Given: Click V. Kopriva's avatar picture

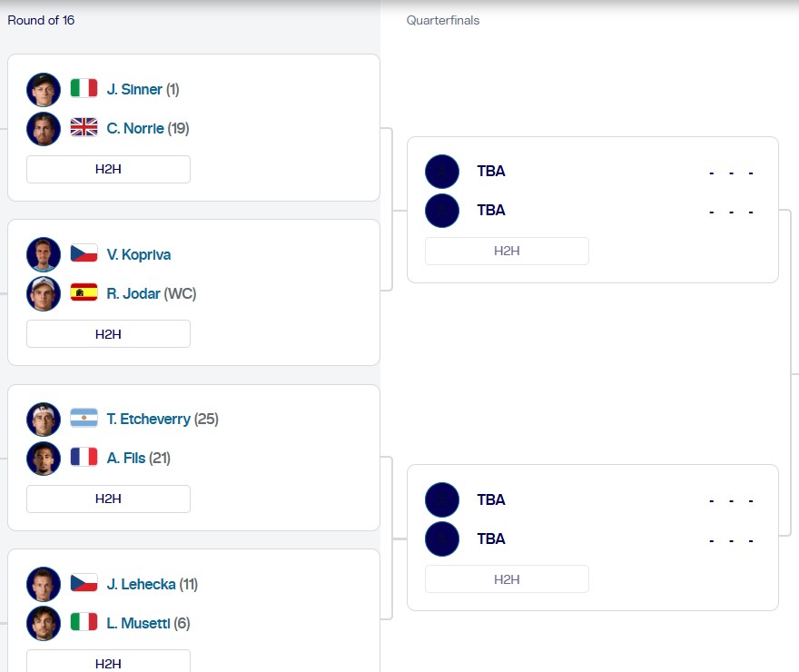Looking at the screenshot, I should tap(44, 254).
